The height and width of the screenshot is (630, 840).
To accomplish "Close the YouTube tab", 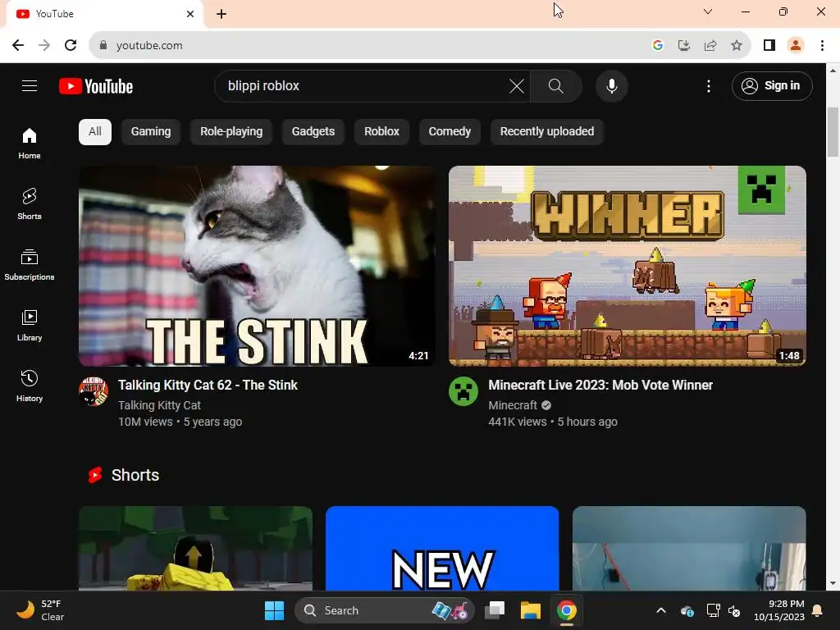I will click(x=190, y=14).
